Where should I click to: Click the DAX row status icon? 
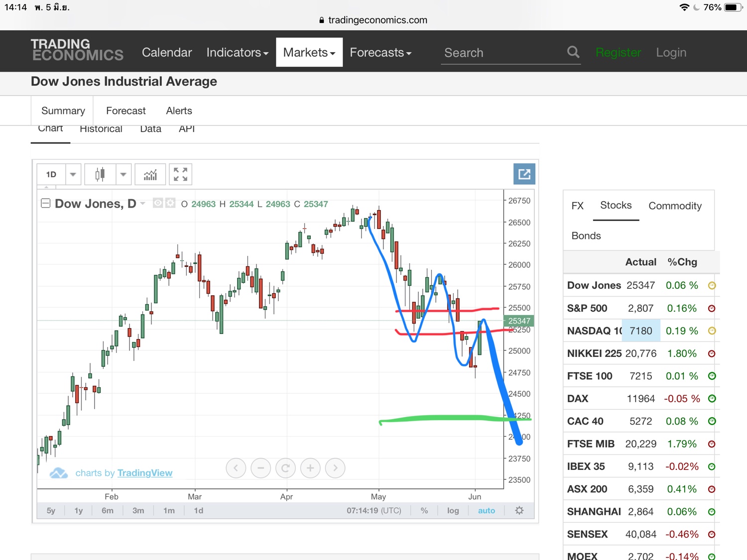coord(712,399)
